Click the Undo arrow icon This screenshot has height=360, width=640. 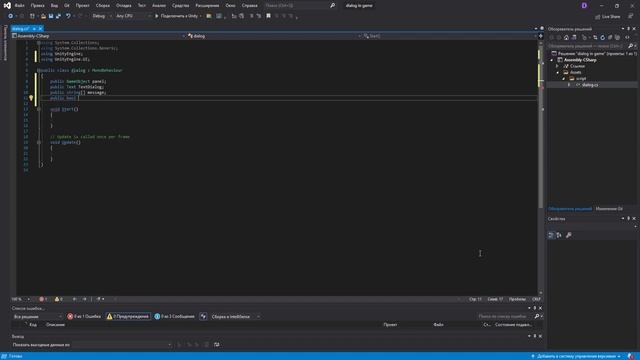point(68,16)
